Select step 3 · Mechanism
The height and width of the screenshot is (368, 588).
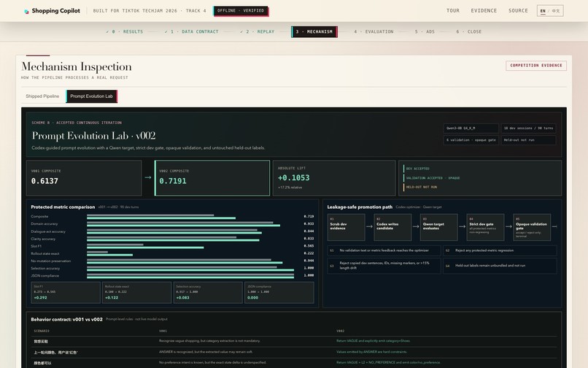[x=314, y=31]
